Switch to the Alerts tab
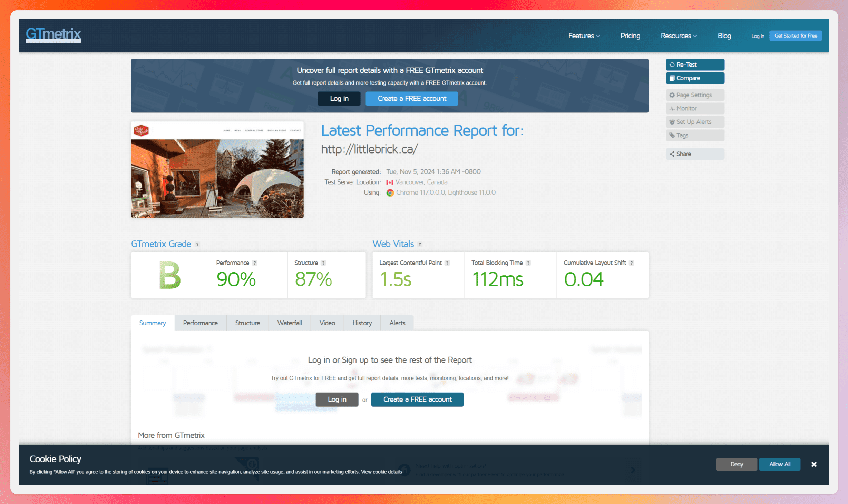848x504 pixels. [397, 323]
